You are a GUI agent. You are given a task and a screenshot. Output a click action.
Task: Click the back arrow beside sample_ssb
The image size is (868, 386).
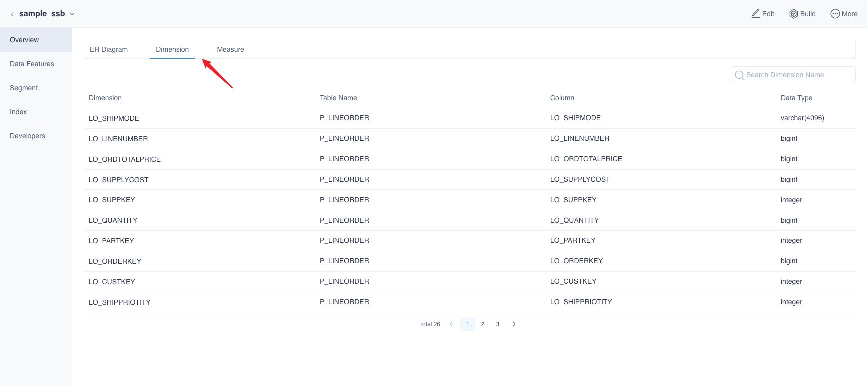point(12,14)
